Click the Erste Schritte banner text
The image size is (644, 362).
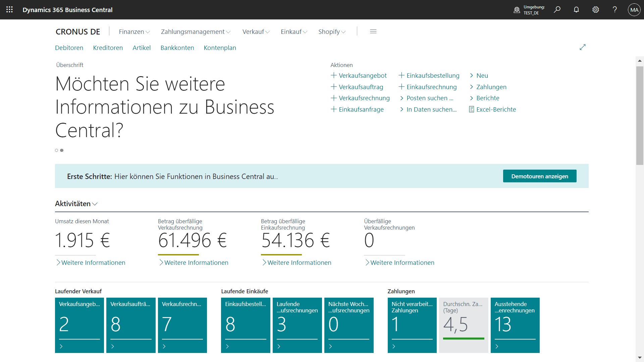coord(172,176)
